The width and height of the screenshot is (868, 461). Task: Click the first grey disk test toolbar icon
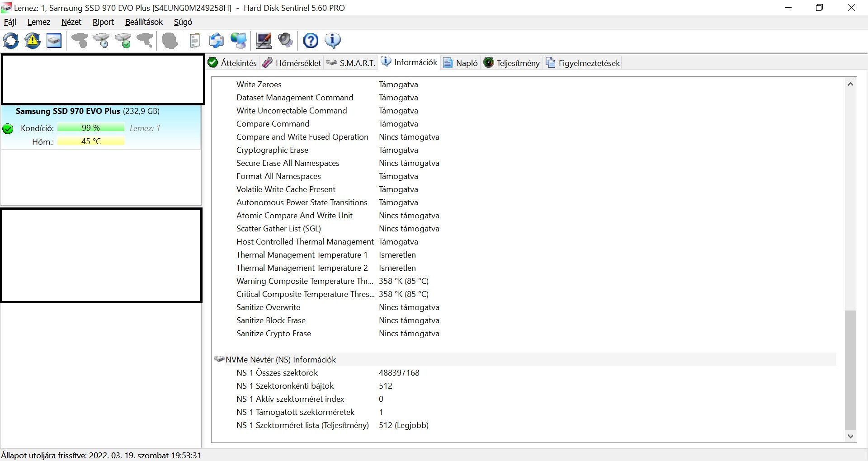[80, 41]
